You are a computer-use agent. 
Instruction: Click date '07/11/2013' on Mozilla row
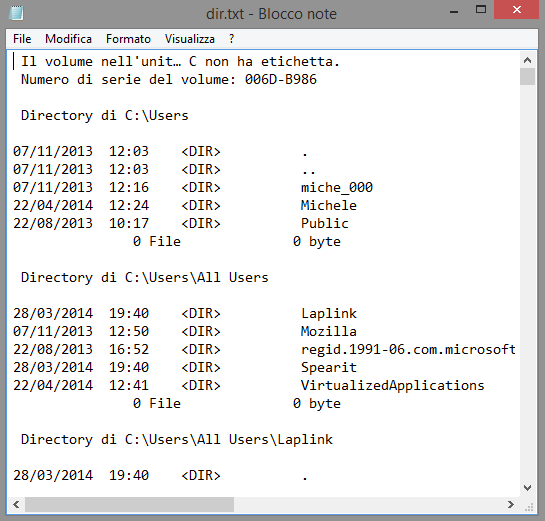(x=53, y=332)
